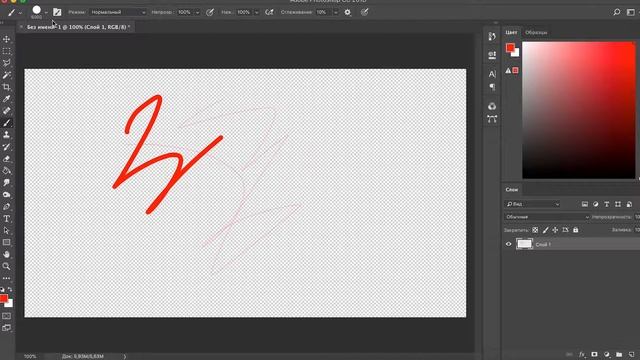The width and height of the screenshot is (640, 360).
Task: Filter layers by adjustment layers icon
Action: coord(596,204)
